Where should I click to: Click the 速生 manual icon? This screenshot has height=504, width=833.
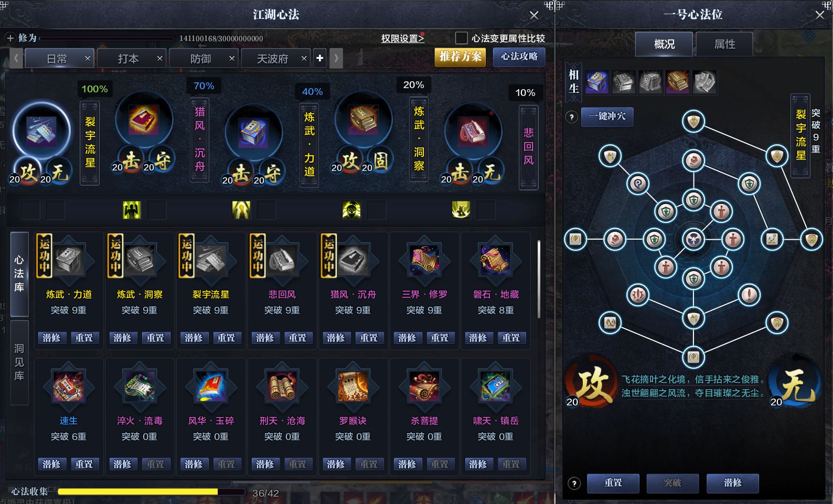click(68, 387)
